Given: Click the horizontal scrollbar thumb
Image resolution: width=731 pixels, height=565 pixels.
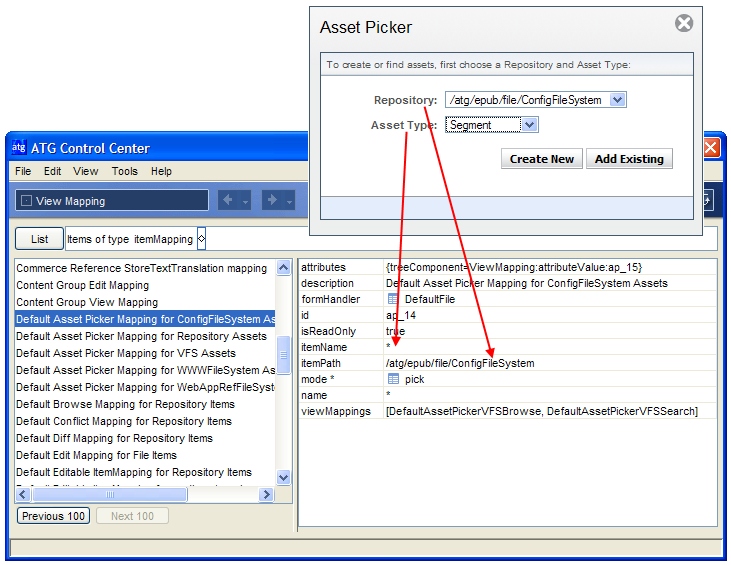Looking at the screenshot, I should coord(110,495).
